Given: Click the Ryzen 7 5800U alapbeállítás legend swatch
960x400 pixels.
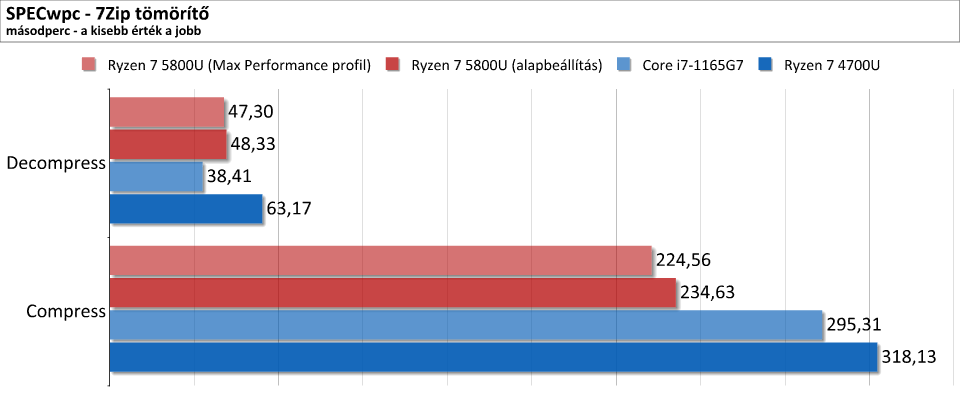Looking at the screenshot, I should point(392,65).
